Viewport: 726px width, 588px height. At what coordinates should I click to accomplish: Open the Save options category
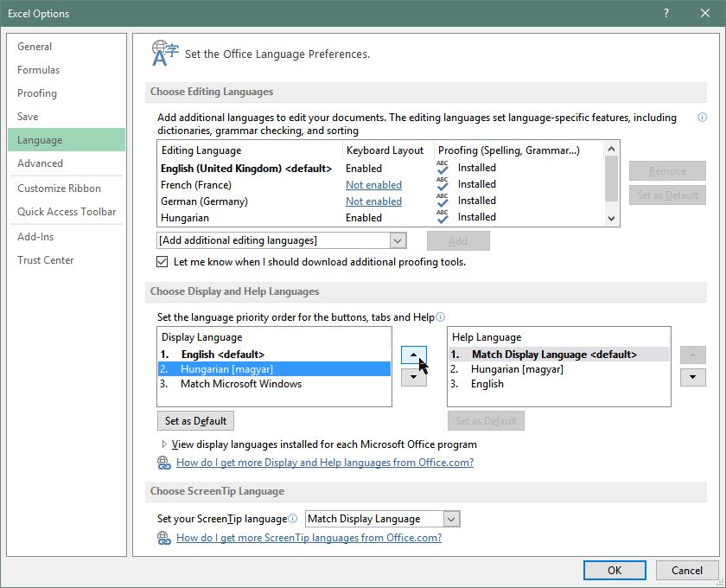point(67,116)
